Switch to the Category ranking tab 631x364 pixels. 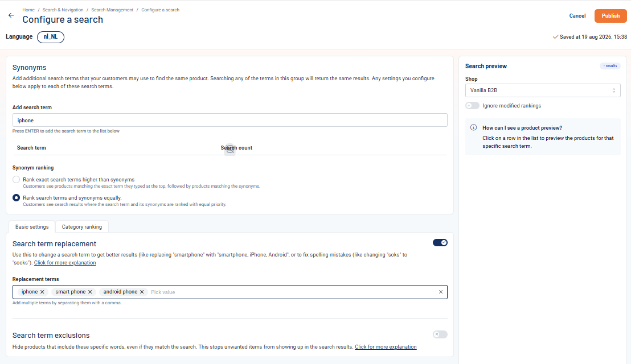coord(81,226)
